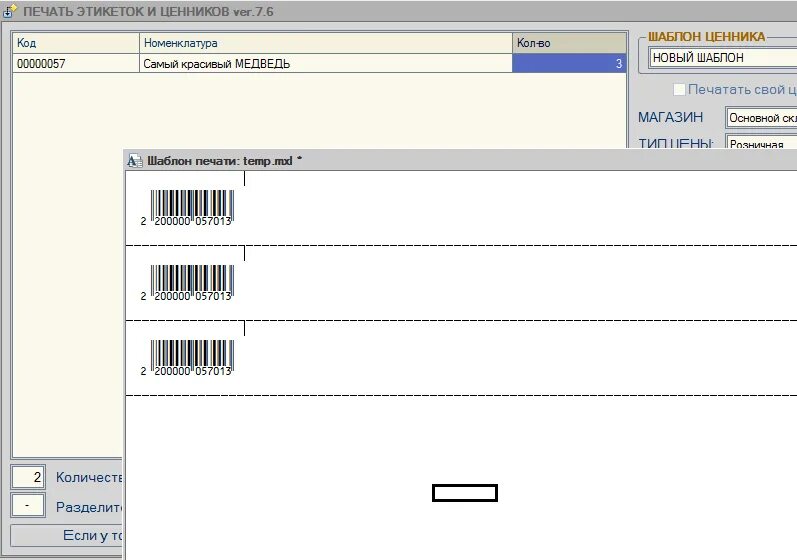Screen dimensions: 797x560
Task: Click the Шаблон печати: temp.mxl title bar
Action: click(x=461, y=161)
